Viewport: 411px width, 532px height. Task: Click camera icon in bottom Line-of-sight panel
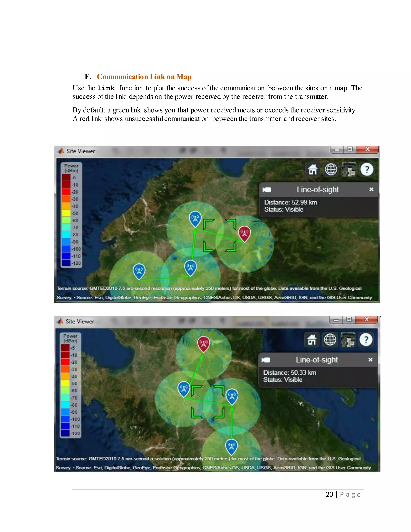(266, 360)
